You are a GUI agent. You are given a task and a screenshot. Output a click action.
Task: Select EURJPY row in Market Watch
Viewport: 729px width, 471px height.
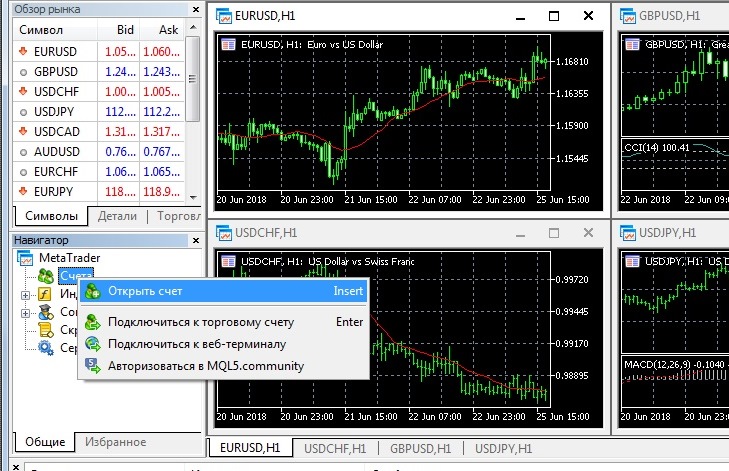coord(99,192)
